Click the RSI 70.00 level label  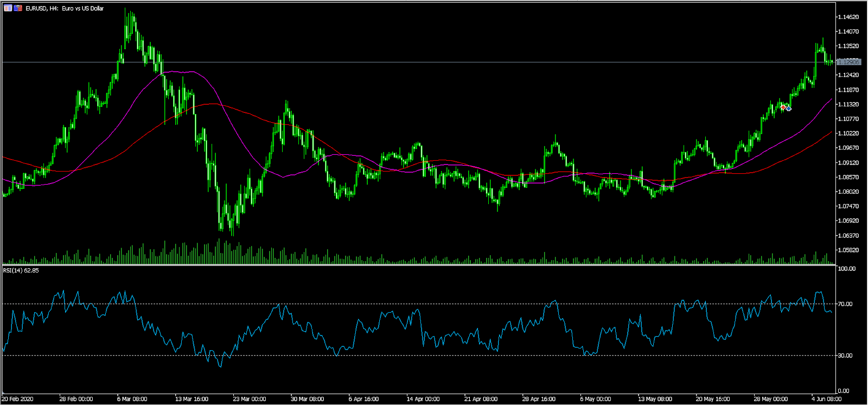pos(845,304)
